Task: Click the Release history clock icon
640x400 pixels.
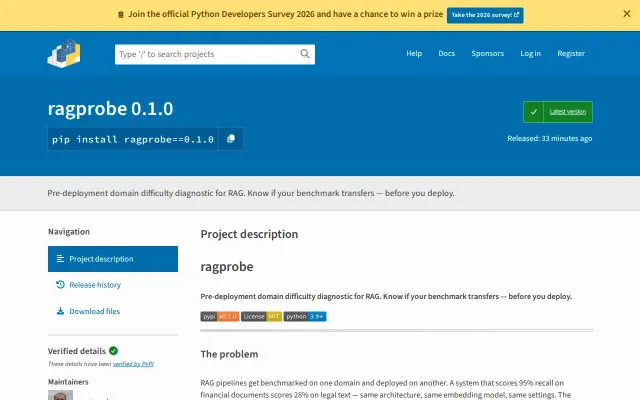Action: click(x=60, y=284)
